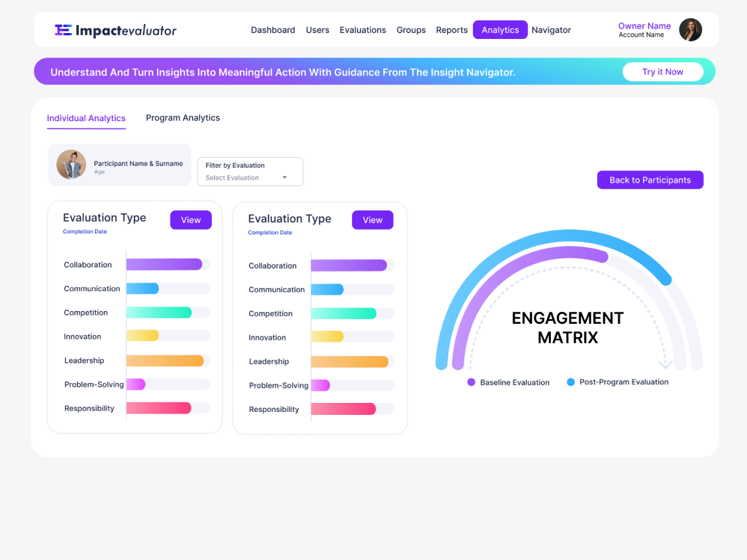Click View on the second Evaluation Type card
This screenshot has height=560, width=747.
(x=372, y=220)
